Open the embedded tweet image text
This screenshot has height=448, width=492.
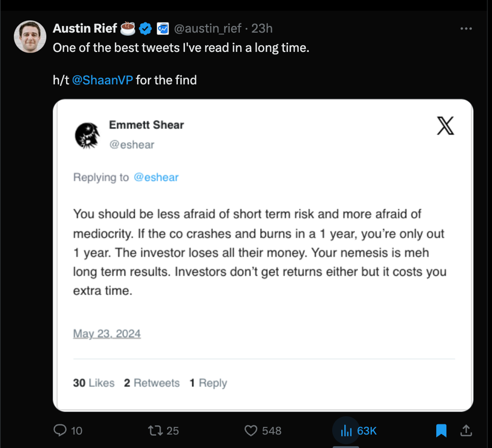(263, 255)
